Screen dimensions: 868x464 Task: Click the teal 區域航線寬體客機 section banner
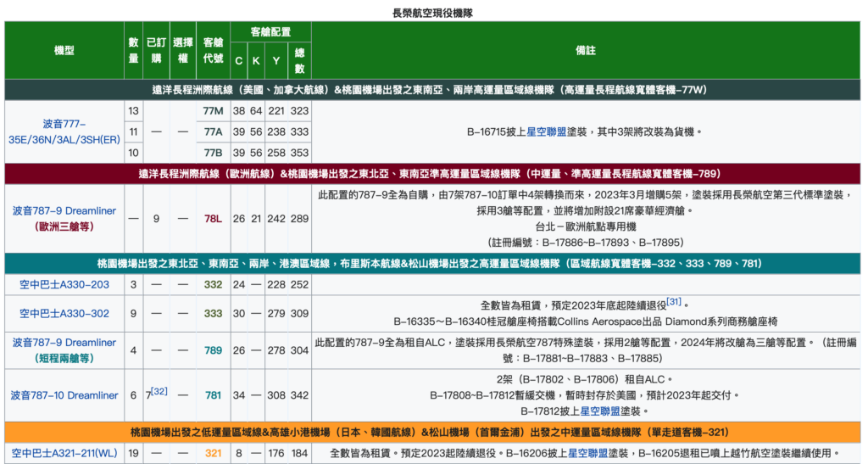(432, 264)
